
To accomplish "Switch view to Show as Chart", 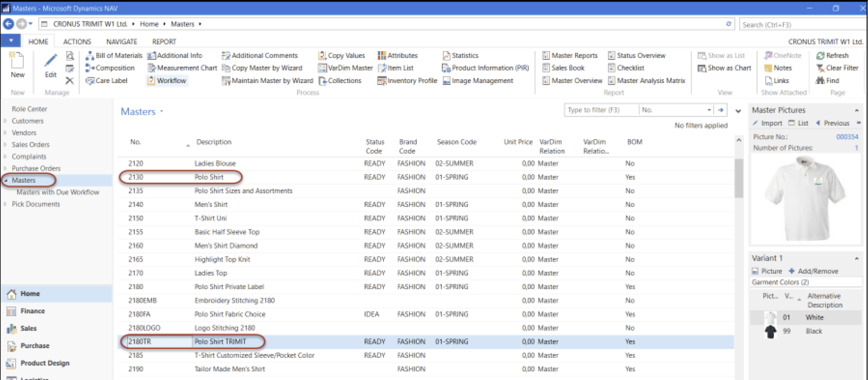I will tap(724, 68).
